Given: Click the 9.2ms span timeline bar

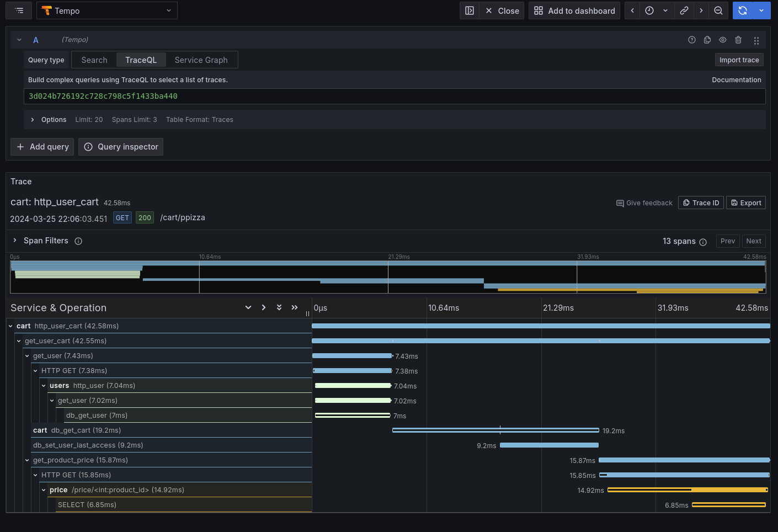Looking at the screenshot, I should (549, 445).
